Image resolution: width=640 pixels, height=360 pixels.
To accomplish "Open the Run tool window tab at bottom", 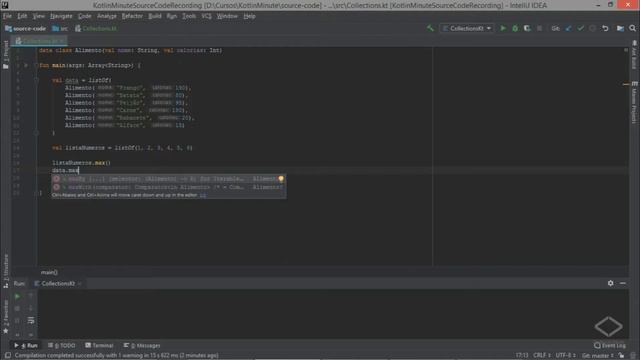I will pyautogui.click(x=26, y=346).
